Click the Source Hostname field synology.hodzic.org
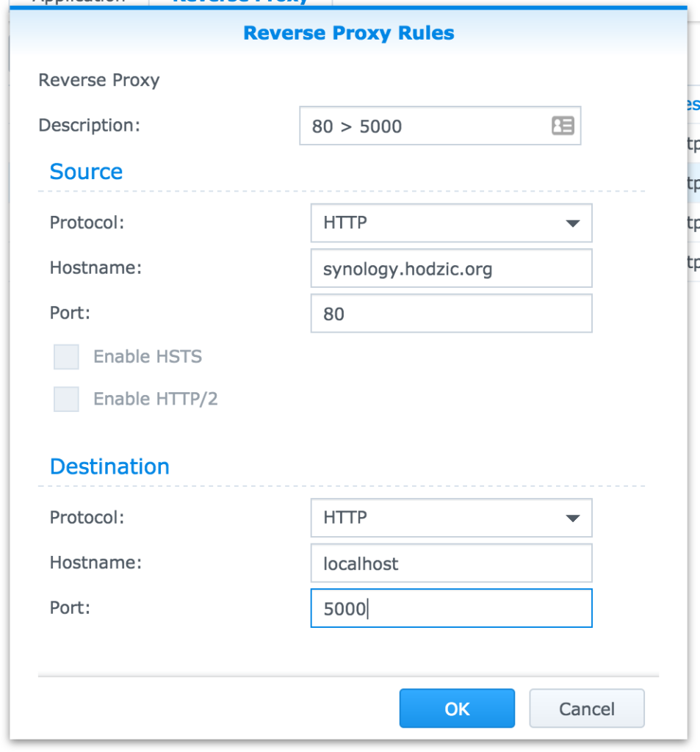This screenshot has height=752, width=700. (452, 268)
